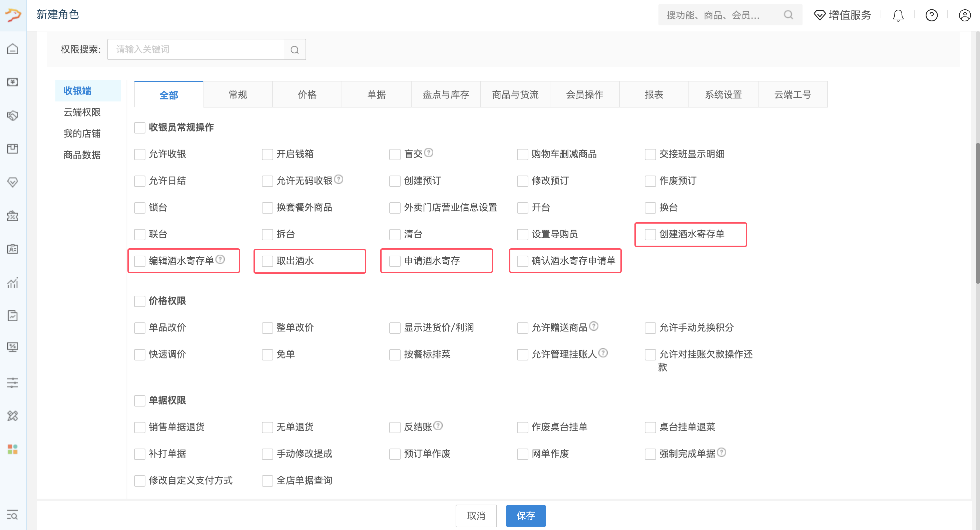The image size is (980, 530).
Task: Open the report document sidebar icon
Action: coord(13,316)
